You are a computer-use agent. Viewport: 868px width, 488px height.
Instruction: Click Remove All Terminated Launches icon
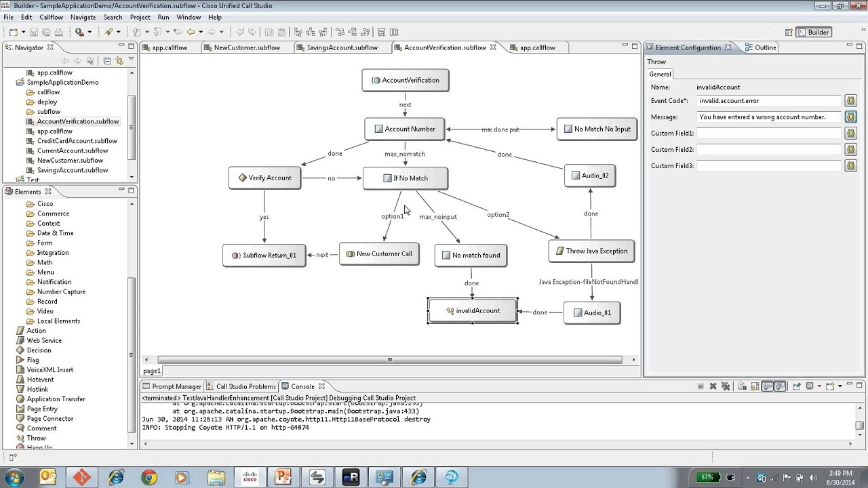[726, 386]
